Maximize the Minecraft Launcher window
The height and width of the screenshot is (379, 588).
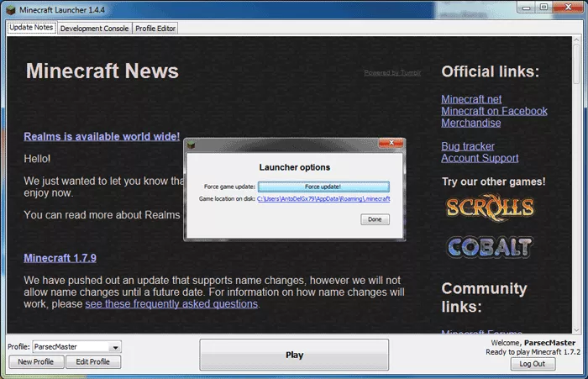[543, 7]
